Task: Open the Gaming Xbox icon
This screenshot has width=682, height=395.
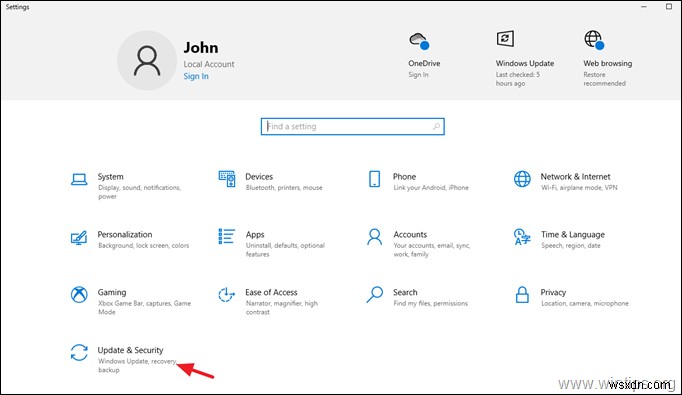Action: click(79, 295)
